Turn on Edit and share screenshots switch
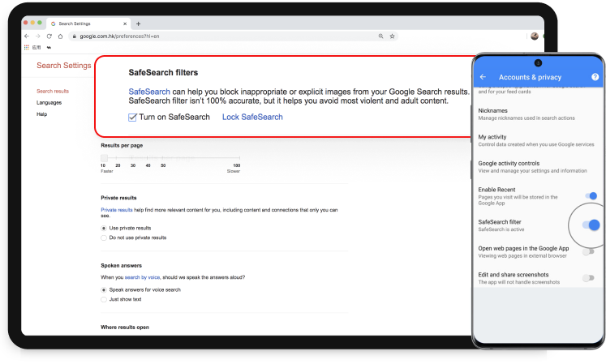606x364 pixels. (589, 278)
